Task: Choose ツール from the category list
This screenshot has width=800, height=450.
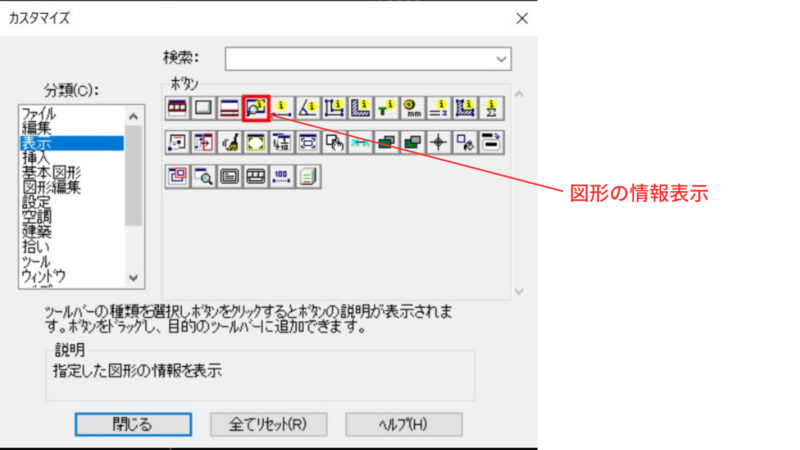Action: tap(71, 262)
